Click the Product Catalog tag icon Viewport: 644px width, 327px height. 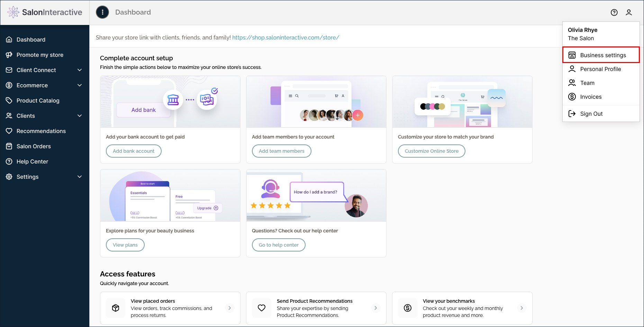pos(9,100)
